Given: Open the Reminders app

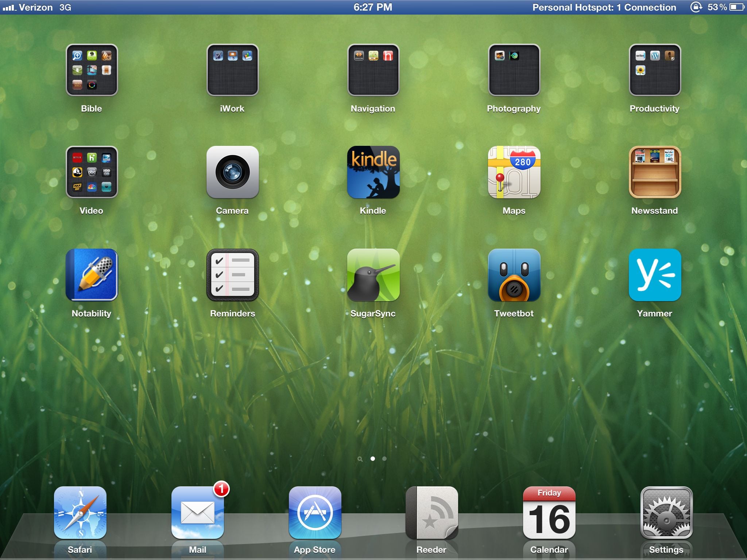Looking at the screenshot, I should point(232,275).
